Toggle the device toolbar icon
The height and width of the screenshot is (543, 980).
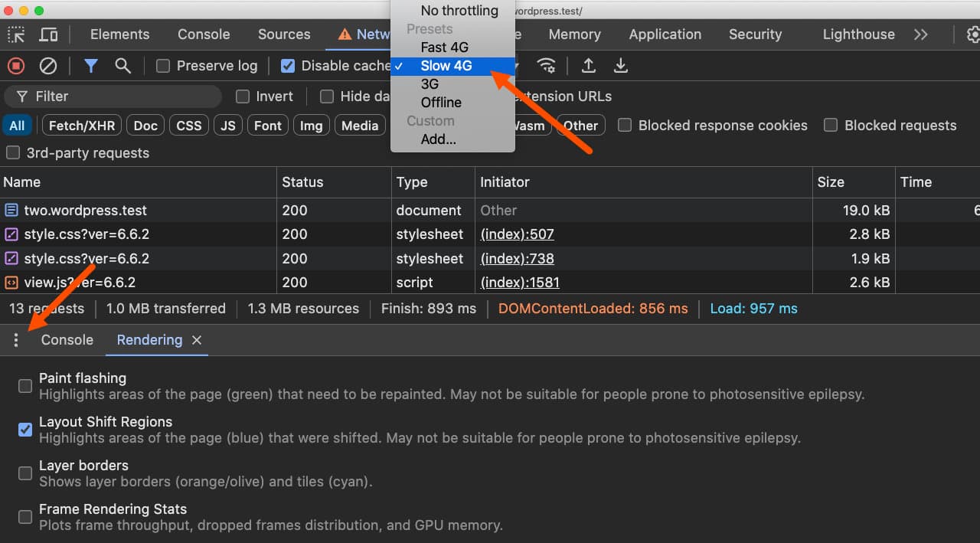tap(48, 34)
